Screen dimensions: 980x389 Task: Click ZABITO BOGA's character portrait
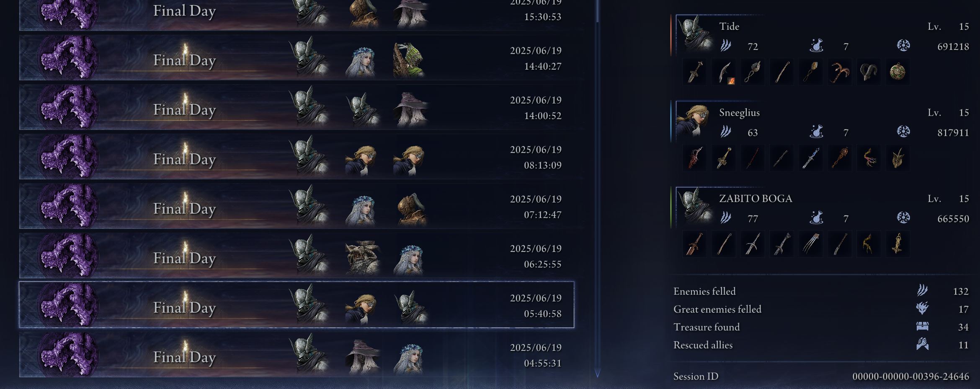tap(695, 206)
